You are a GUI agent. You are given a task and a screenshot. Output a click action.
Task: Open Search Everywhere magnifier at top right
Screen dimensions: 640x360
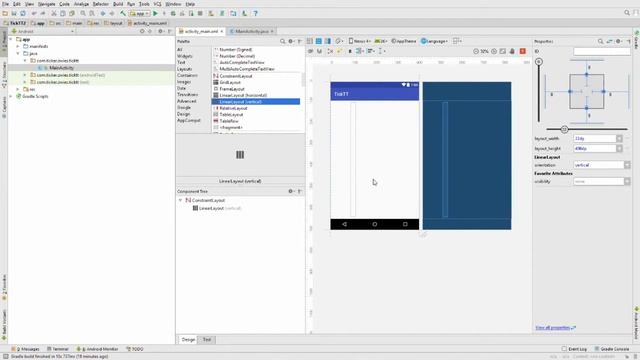(627, 13)
